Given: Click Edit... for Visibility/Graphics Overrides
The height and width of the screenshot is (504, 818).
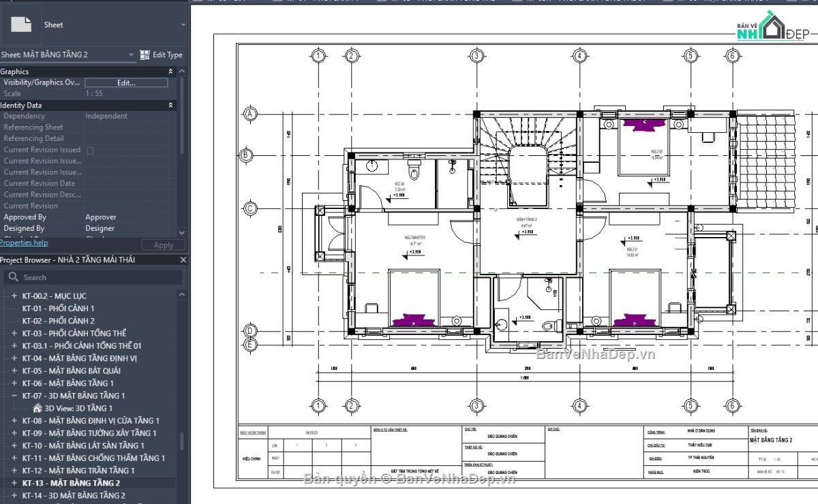Looking at the screenshot, I should coord(126,82).
